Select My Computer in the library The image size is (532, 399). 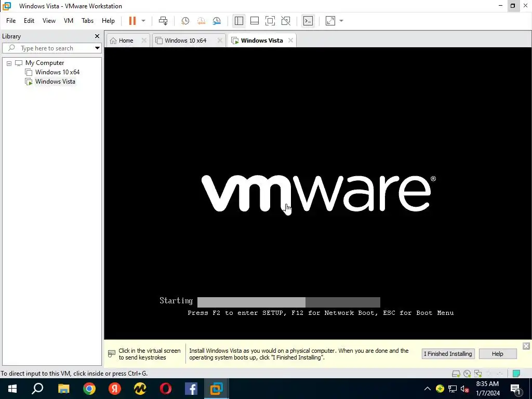click(x=45, y=63)
